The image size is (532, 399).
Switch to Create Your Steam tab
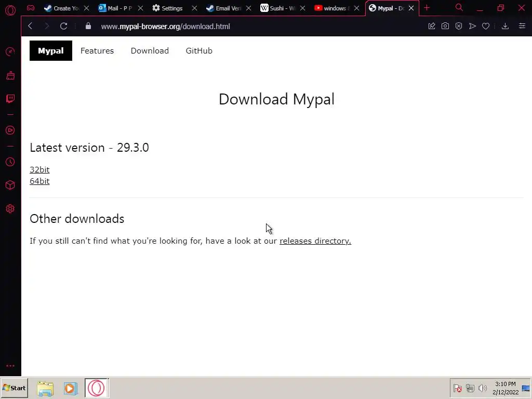62,8
